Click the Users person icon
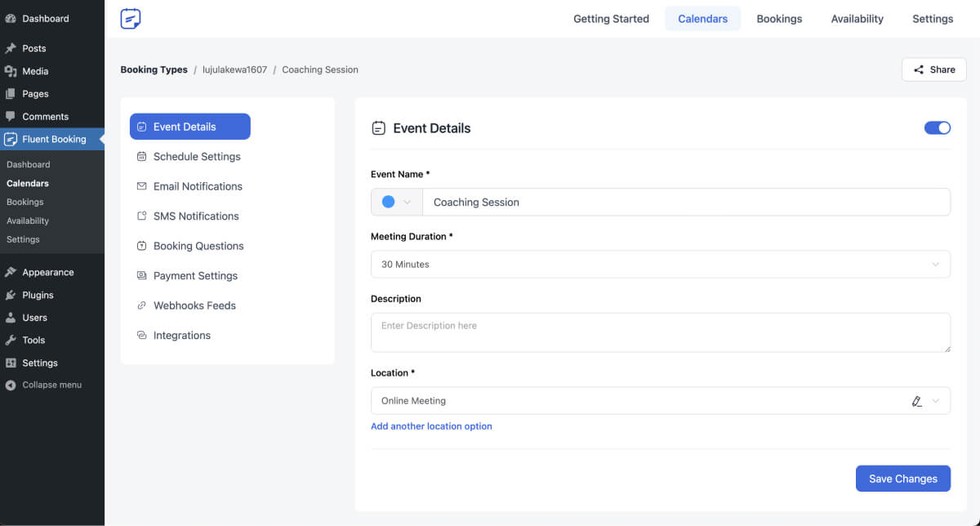 pyautogui.click(x=11, y=318)
